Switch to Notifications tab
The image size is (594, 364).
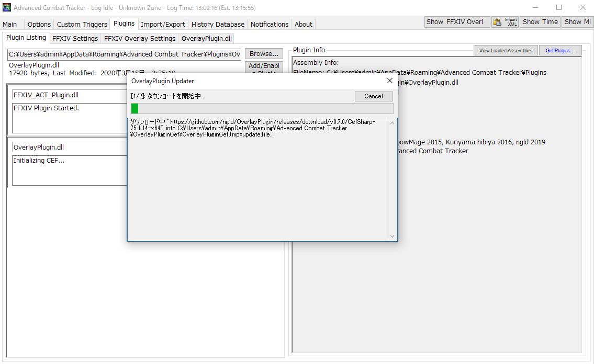click(x=270, y=24)
